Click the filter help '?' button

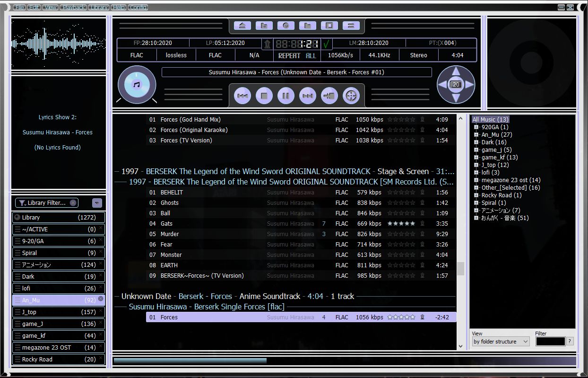[570, 342]
